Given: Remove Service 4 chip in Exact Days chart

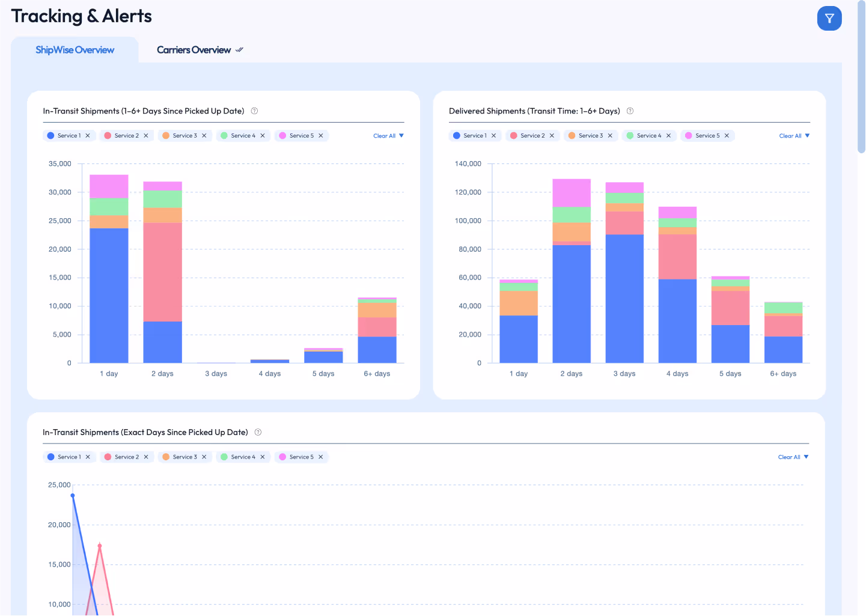Looking at the screenshot, I should 263,457.
